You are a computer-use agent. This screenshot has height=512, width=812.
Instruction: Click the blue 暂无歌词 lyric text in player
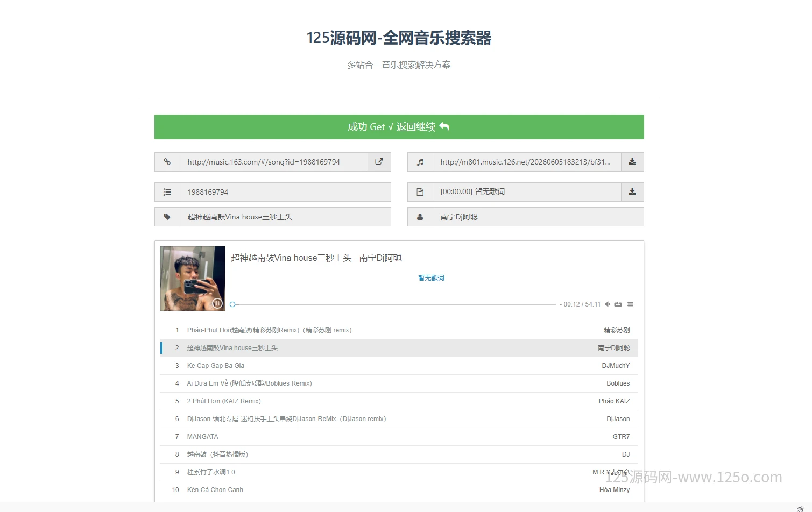[431, 278]
